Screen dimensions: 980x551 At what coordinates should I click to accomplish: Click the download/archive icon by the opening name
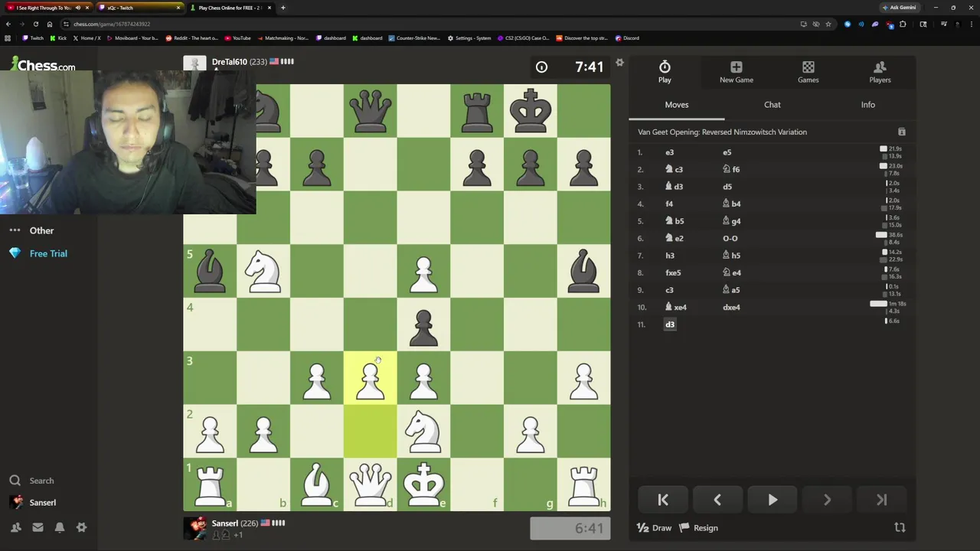click(901, 132)
